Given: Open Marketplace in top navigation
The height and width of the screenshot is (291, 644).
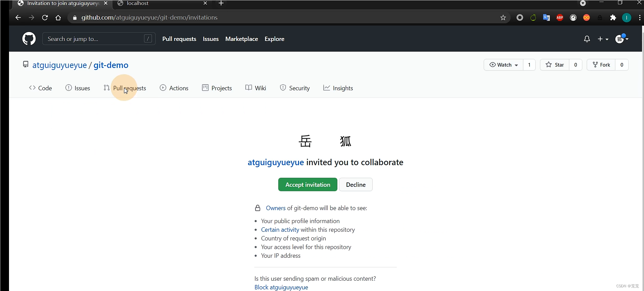Looking at the screenshot, I should [242, 39].
